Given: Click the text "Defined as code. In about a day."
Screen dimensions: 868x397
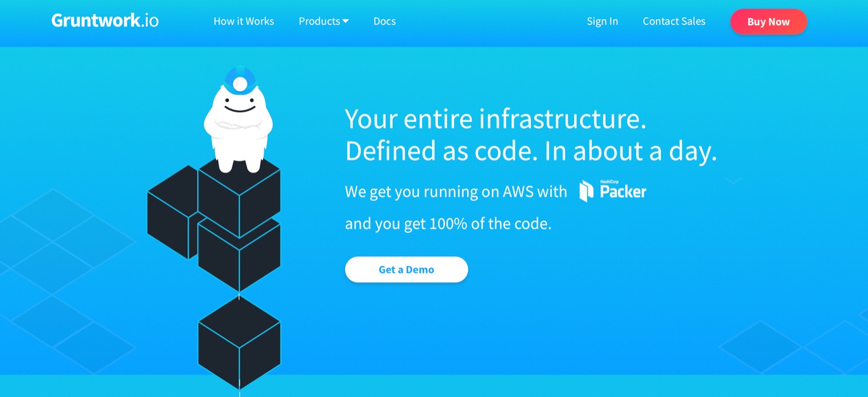Looking at the screenshot, I should 531,151.
